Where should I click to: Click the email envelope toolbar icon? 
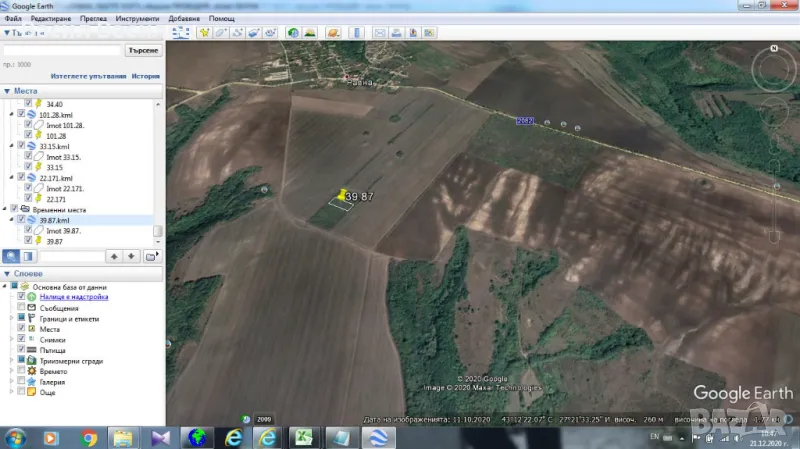[380, 33]
